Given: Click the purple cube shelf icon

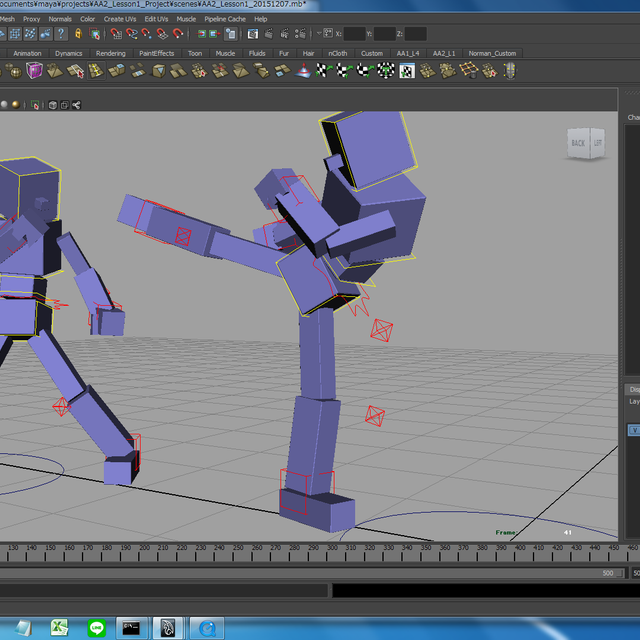Looking at the screenshot, I should 35,70.
